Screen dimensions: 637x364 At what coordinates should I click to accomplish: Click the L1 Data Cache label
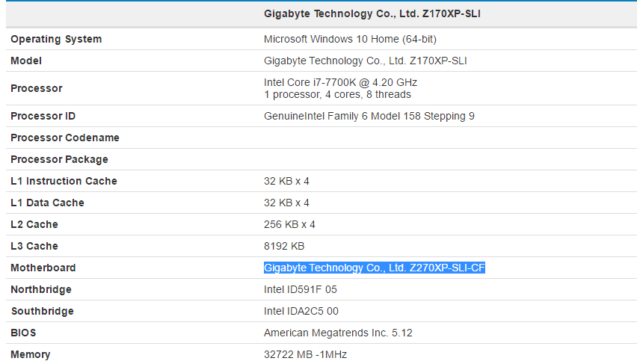47,203
